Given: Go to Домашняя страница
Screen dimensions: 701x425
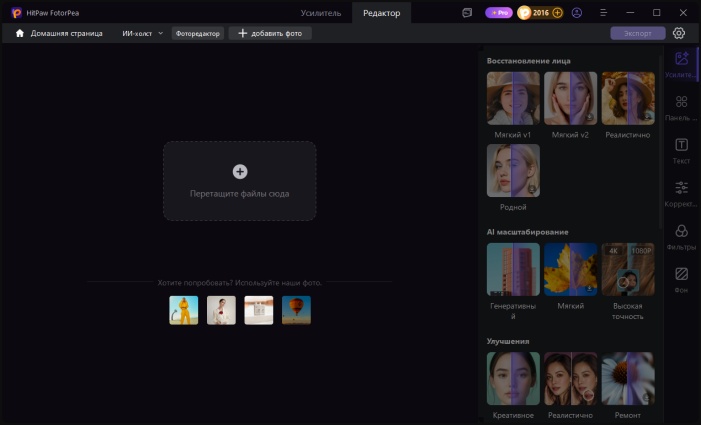Looking at the screenshot, I should [x=66, y=34].
